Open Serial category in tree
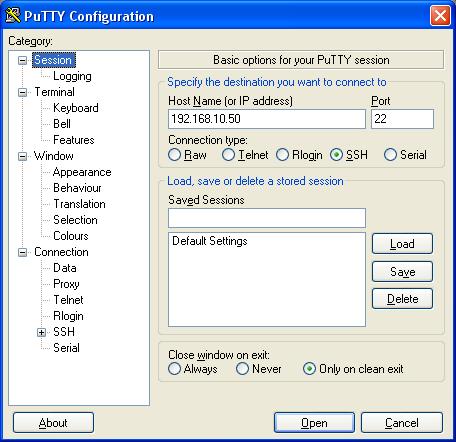This screenshot has width=456, height=442. [x=66, y=348]
